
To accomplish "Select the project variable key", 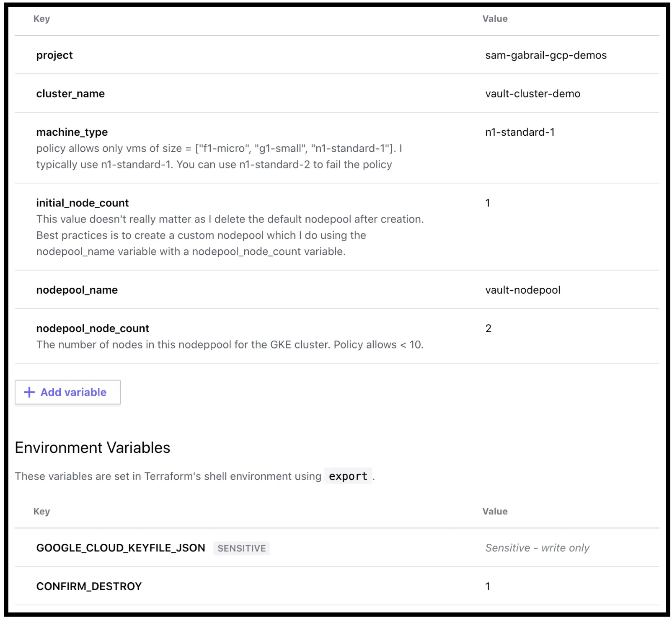I will point(54,55).
